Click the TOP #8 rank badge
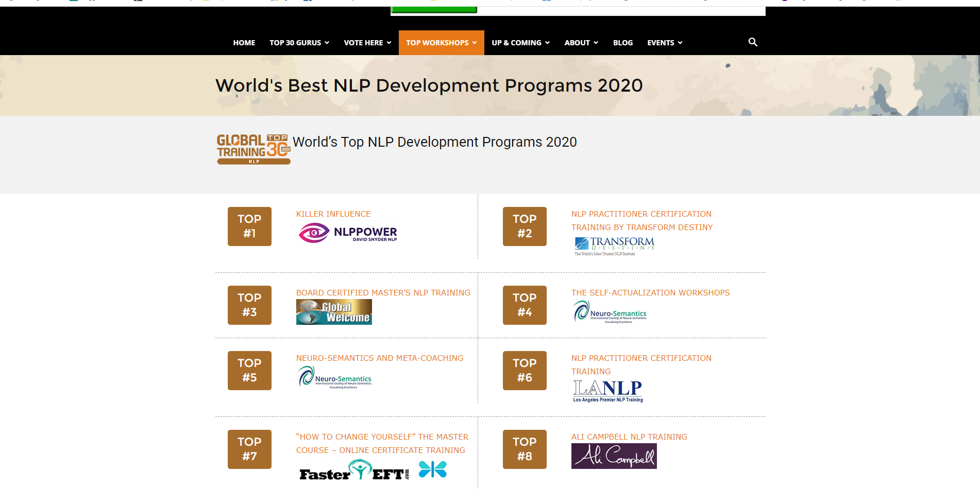This screenshot has height=489, width=980. click(x=525, y=449)
